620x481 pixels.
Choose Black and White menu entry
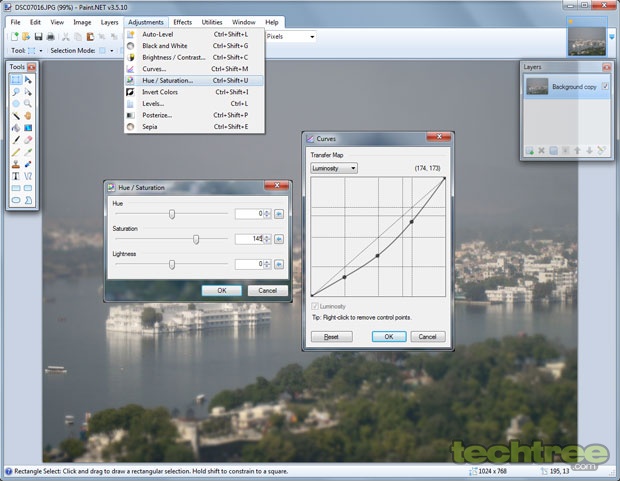pos(194,46)
